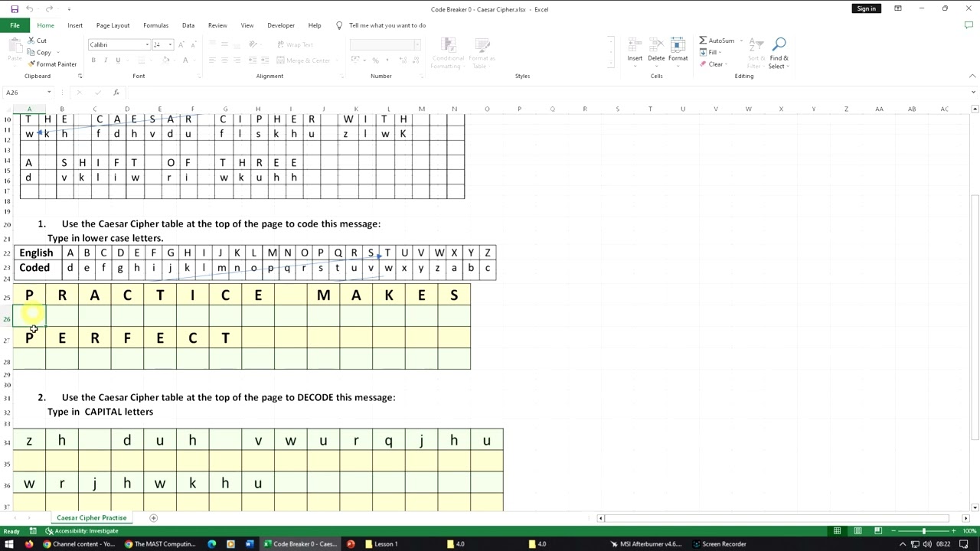Screen dimensions: 980x551
Task: Open MSI Afterburner in the taskbar
Action: (645, 544)
